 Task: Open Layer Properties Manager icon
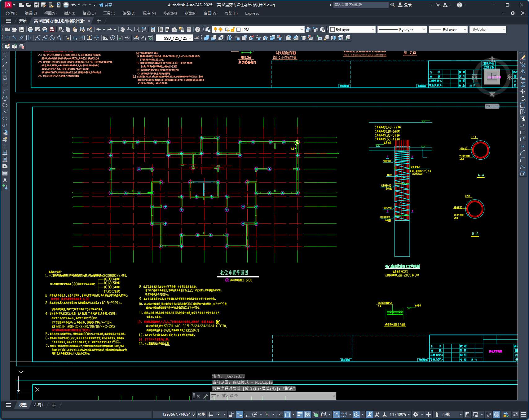pos(208,29)
